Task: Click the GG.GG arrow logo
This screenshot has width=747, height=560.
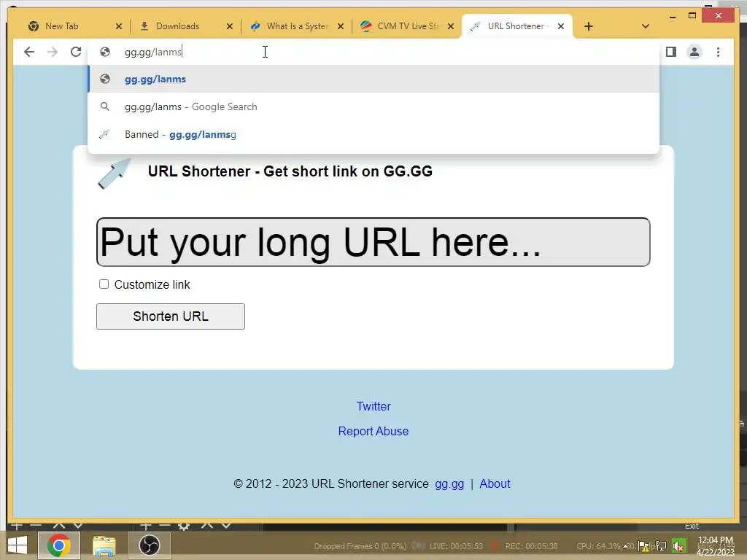Action: click(x=115, y=174)
